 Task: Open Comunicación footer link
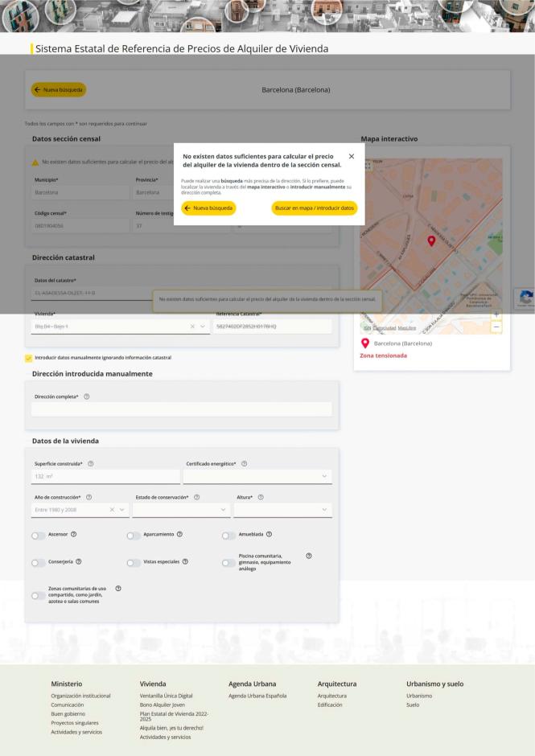tap(67, 705)
